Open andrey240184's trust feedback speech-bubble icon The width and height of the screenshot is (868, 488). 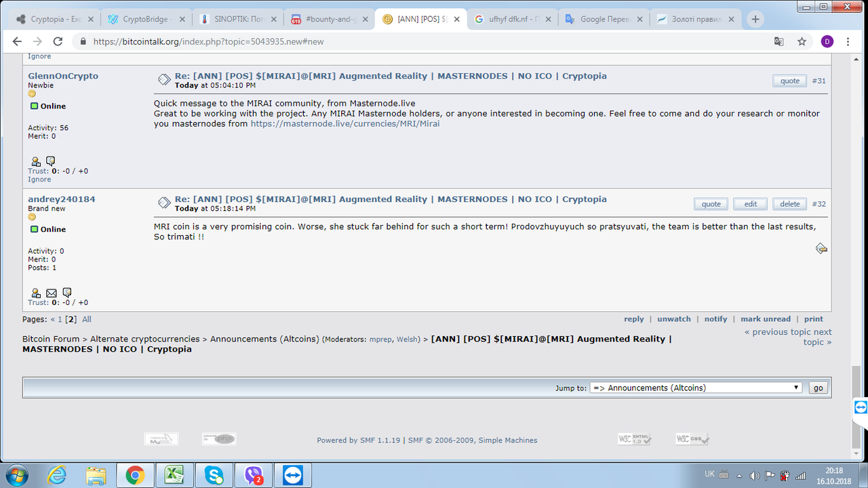pyautogui.click(x=67, y=293)
